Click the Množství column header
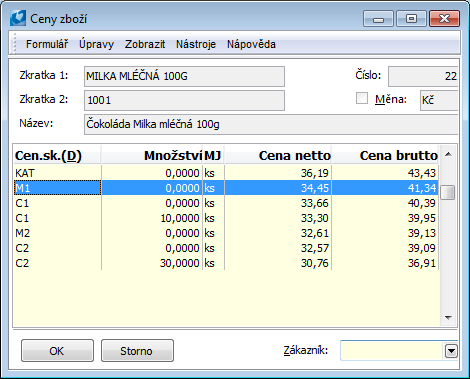The height and width of the screenshot is (379, 470). tap(152, 156)
